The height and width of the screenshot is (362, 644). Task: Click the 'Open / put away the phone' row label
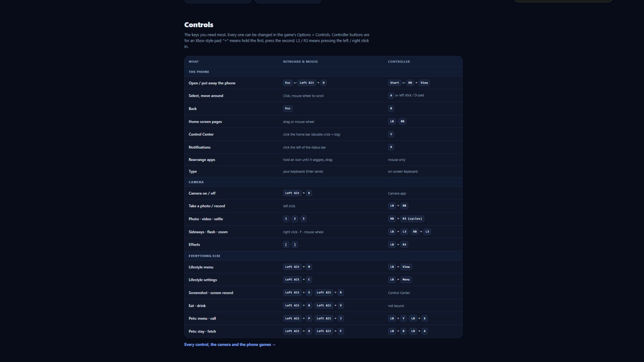coord(212,83)
